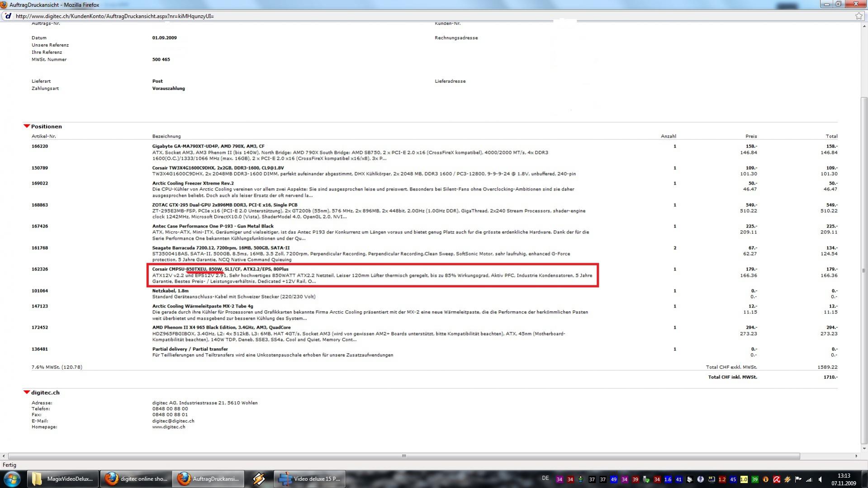
Task: Click MWSt. Nummer value 500 465
Action: click(161, 59)
